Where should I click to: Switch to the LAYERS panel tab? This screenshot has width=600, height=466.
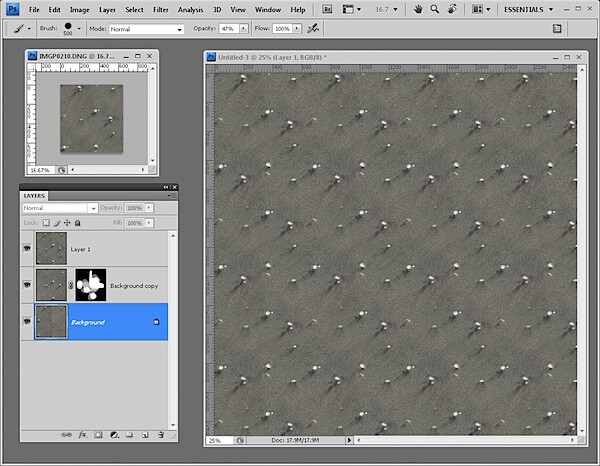click(x=34, y=196)
